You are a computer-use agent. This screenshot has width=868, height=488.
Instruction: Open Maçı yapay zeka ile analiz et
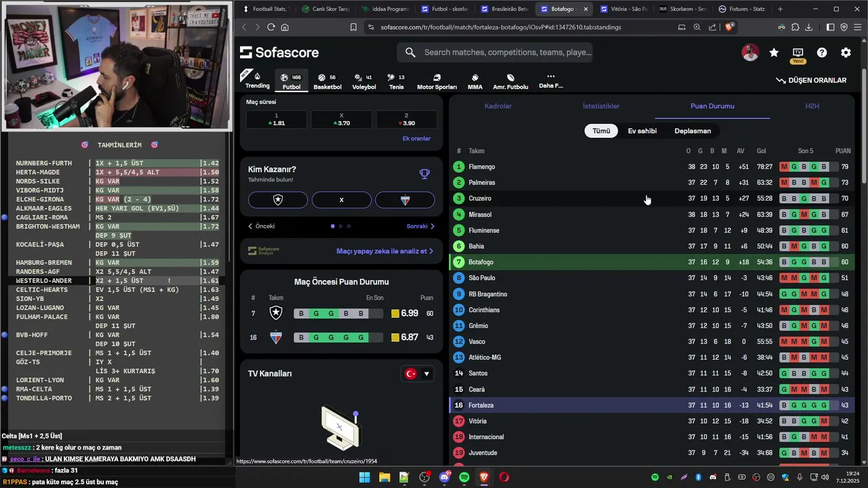point(385,251)
